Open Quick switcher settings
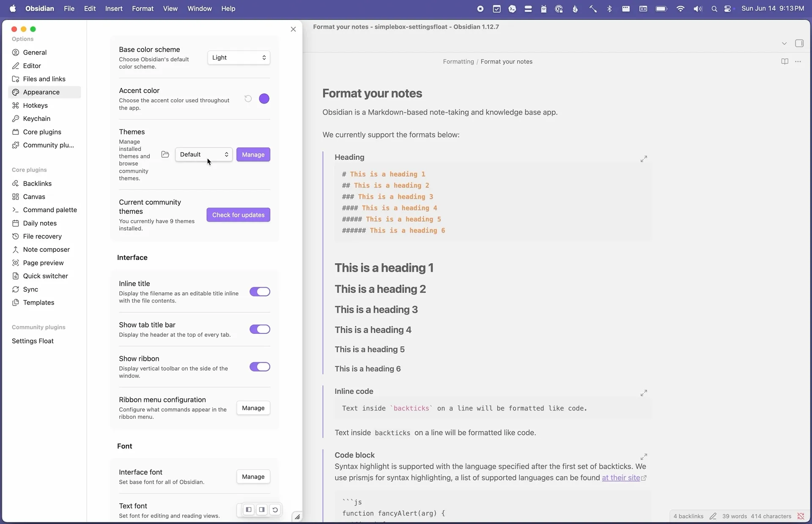The height and width of the screenshot is (524, 812). click(44, 276)
